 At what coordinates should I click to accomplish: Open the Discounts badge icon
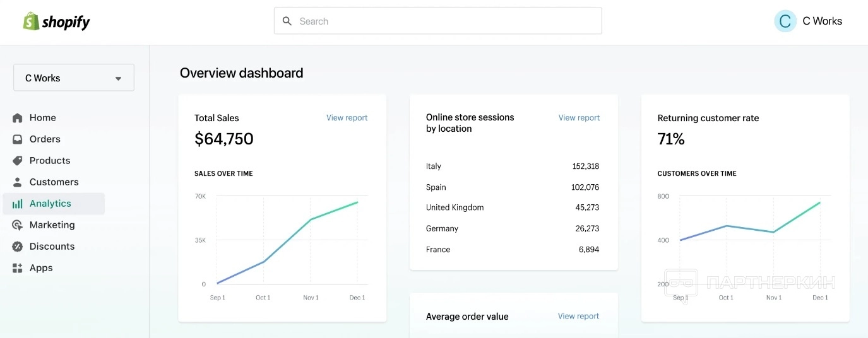[x=18, y=247]
